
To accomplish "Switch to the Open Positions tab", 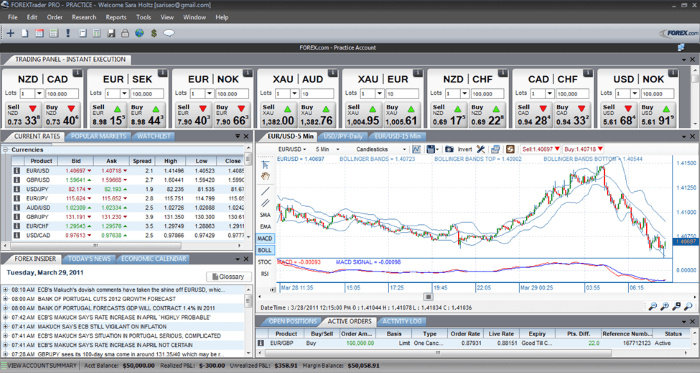I will click(x=292, y=321).
